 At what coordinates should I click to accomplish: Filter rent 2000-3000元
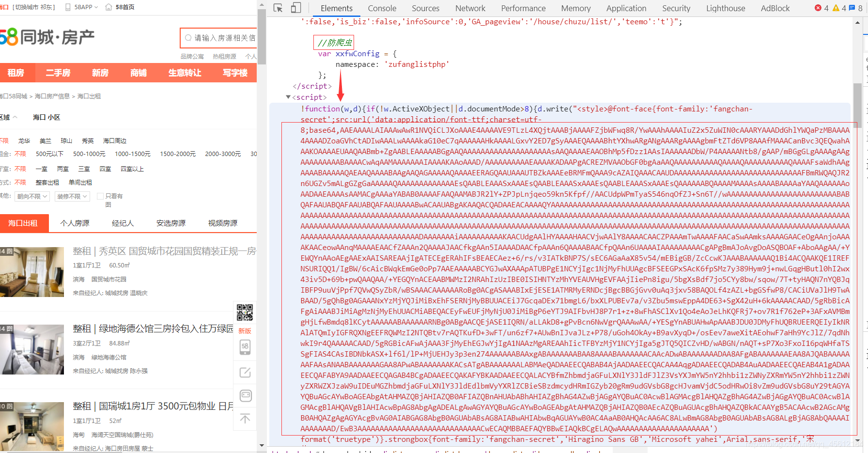tap(223, 154)
